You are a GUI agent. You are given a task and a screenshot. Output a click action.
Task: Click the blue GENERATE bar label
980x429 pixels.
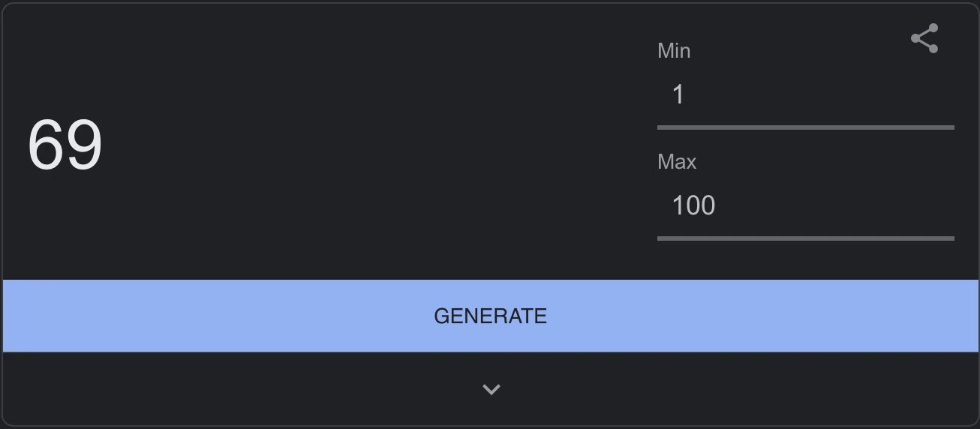pyautogui.click(x=491, y=316)
